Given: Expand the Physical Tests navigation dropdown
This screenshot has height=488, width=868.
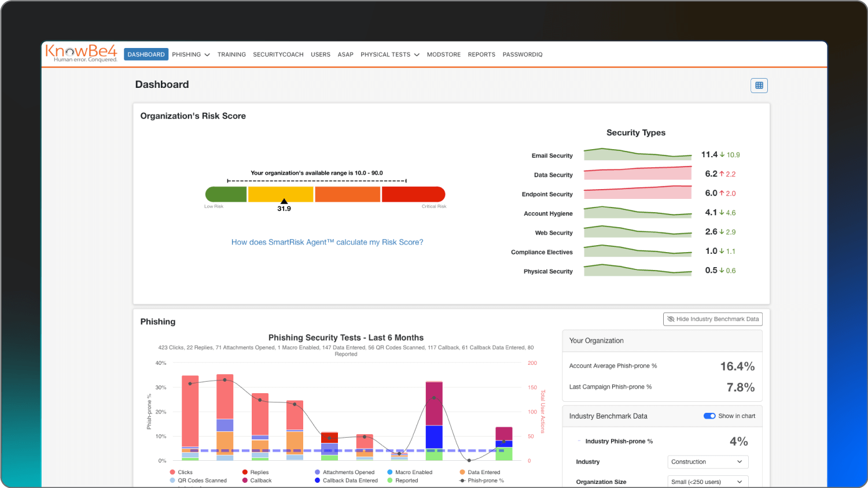Looking at the screenshot, I should 389,54.
